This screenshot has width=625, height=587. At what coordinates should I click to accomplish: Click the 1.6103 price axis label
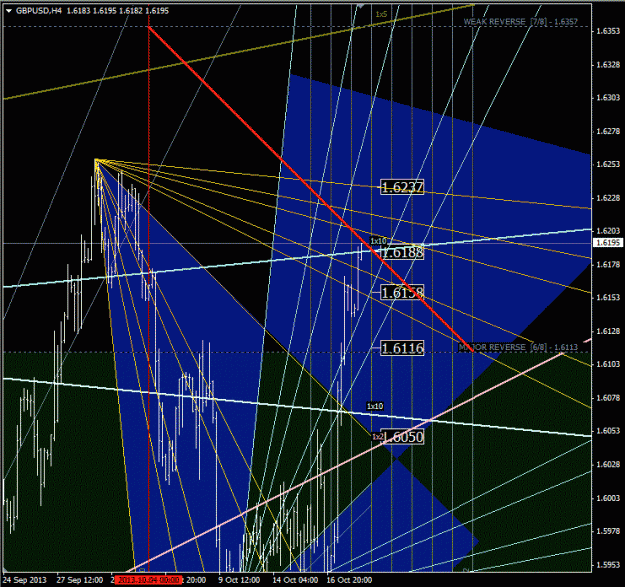608,364
